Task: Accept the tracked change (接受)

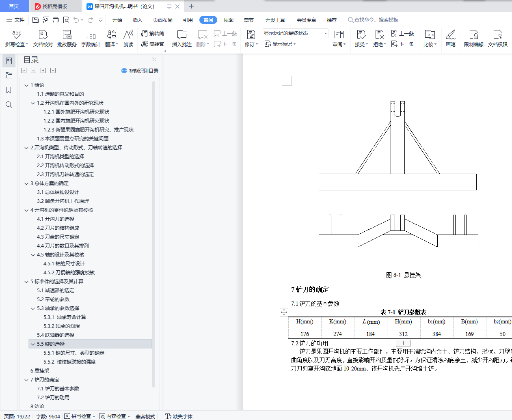Action: [361, 39]
